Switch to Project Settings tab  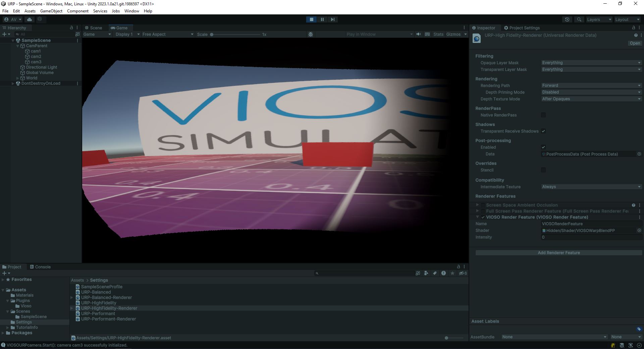click(522, 28)
